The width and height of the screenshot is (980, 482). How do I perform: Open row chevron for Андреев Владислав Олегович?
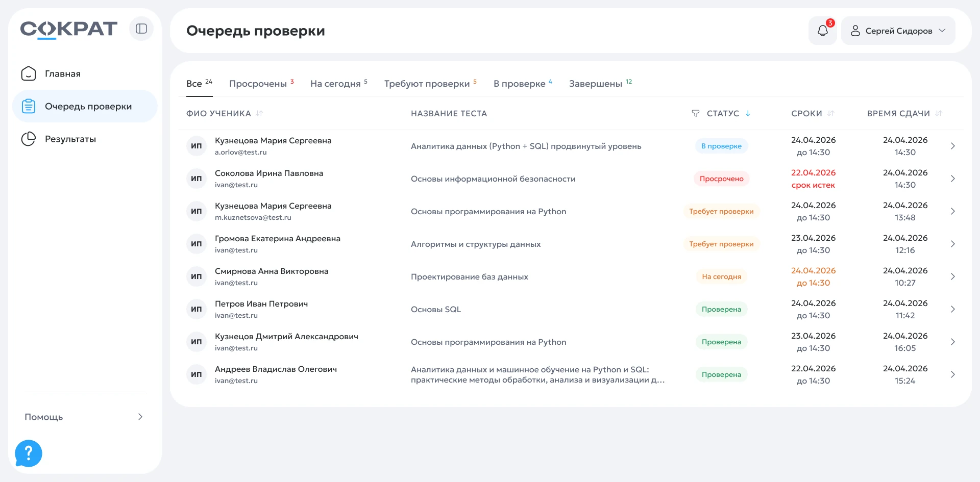pos(952,374)
